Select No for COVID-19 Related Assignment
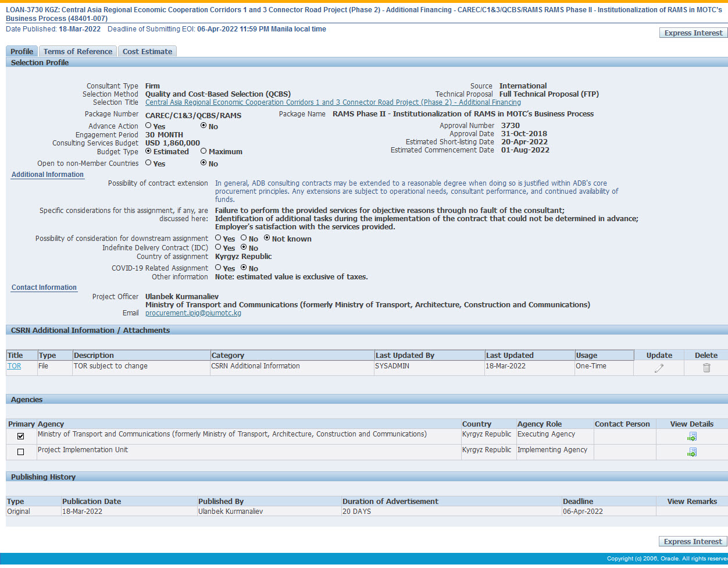728x568 pixels. pos(244,268)
